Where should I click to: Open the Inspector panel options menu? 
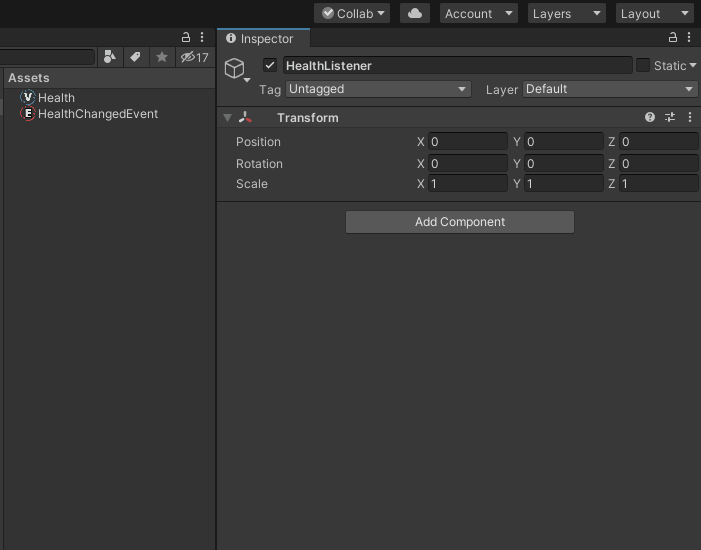click(689, 37)
